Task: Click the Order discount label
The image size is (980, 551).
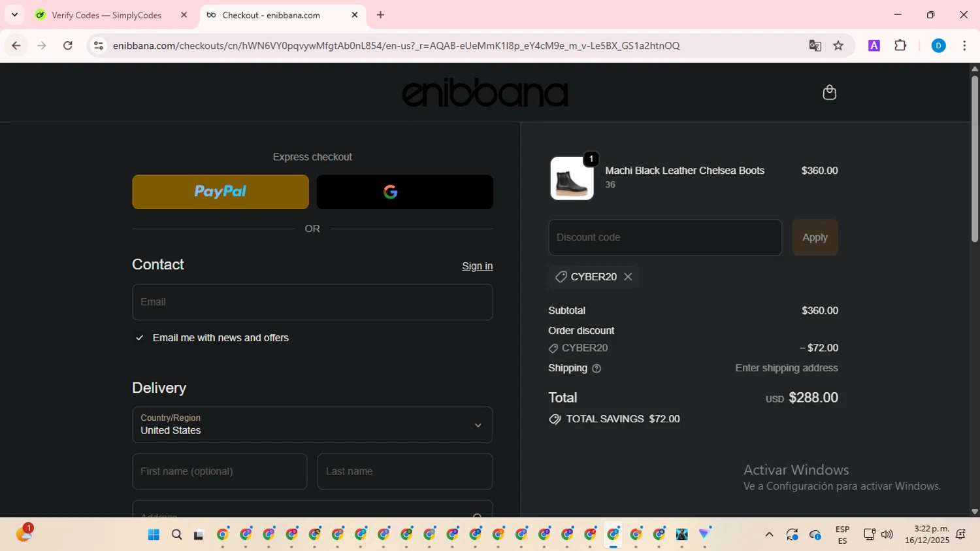Action: (581, 331)
